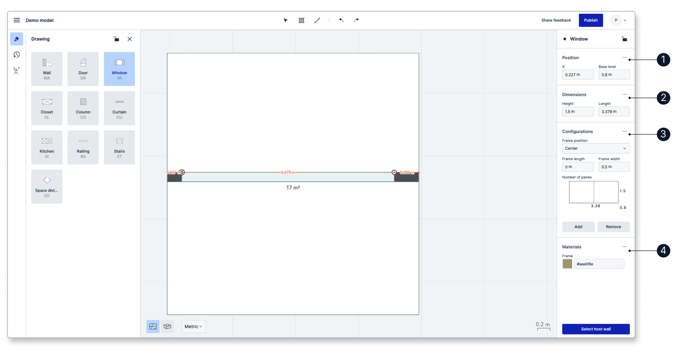Image resolution: width=688 pixels, height=362 pixels.
Task: Click the Select host wall button
Action: [596, 329]
